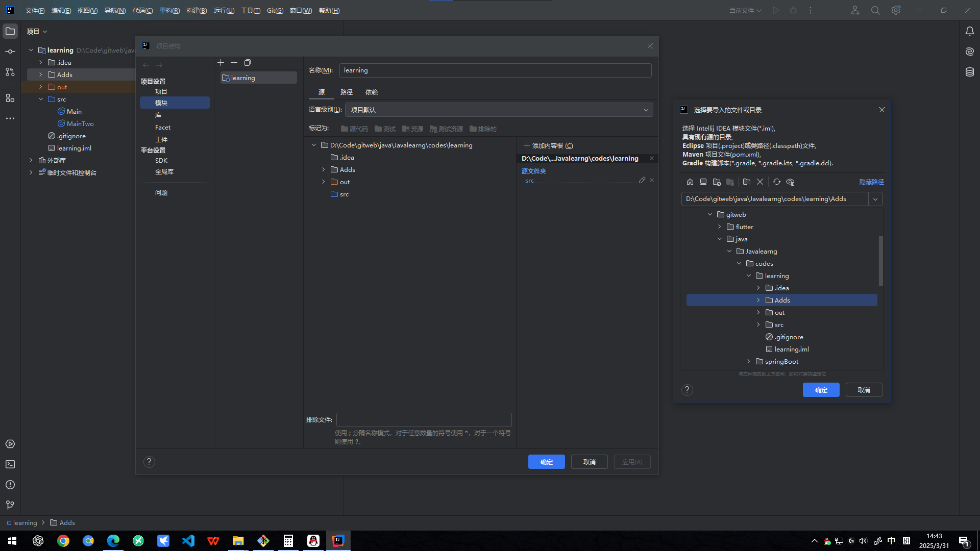The width and height of the screenshot is (980, 551).
Task: Click copy module icon in project structure
Action: click(x=248, y=63)
